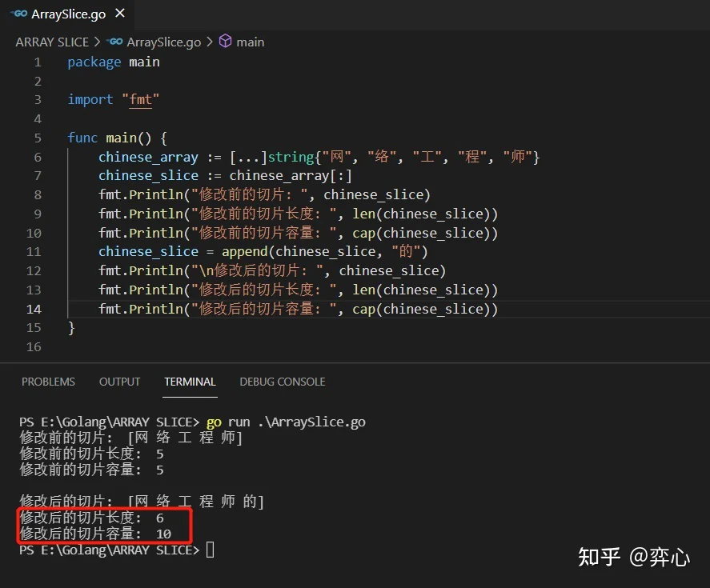Image resolution: width=710 pixels, height=588 pixels.
Task: Switch to the PROBLEMS panel tab
Action: pyautogui.click(x=49, y=382)
